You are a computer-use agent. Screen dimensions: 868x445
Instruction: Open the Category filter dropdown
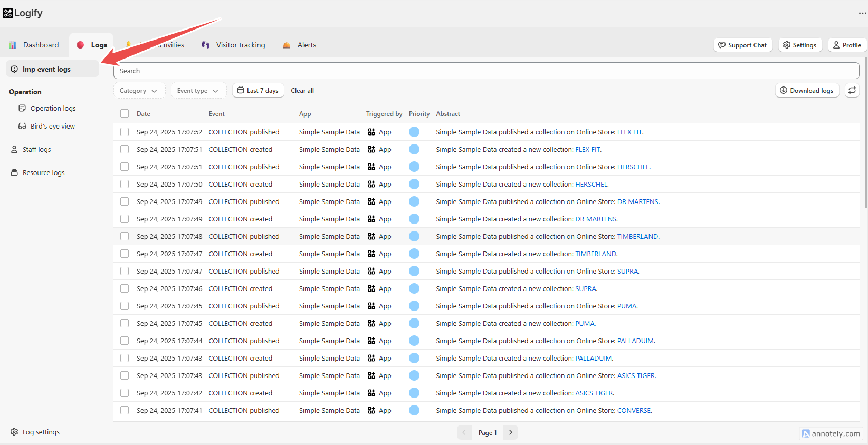(x=139, y=91)
